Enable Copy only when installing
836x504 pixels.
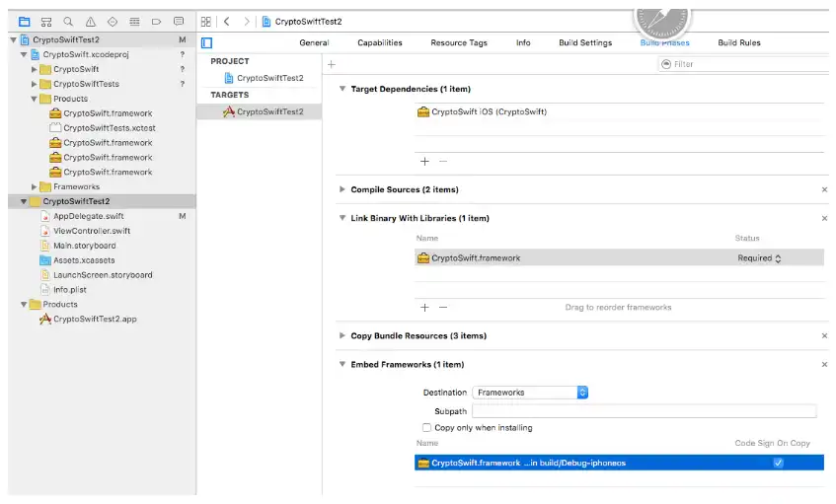tap(426, 428)
